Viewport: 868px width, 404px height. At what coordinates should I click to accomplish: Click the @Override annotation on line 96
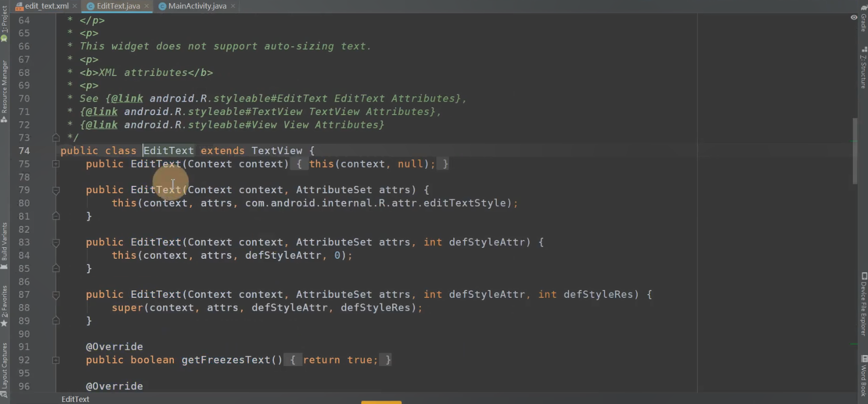[x=115, y=386]
